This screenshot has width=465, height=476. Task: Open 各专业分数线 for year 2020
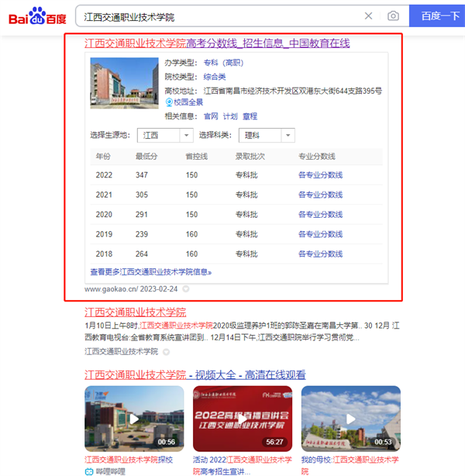pyautogui.click(x=321, y=215)
